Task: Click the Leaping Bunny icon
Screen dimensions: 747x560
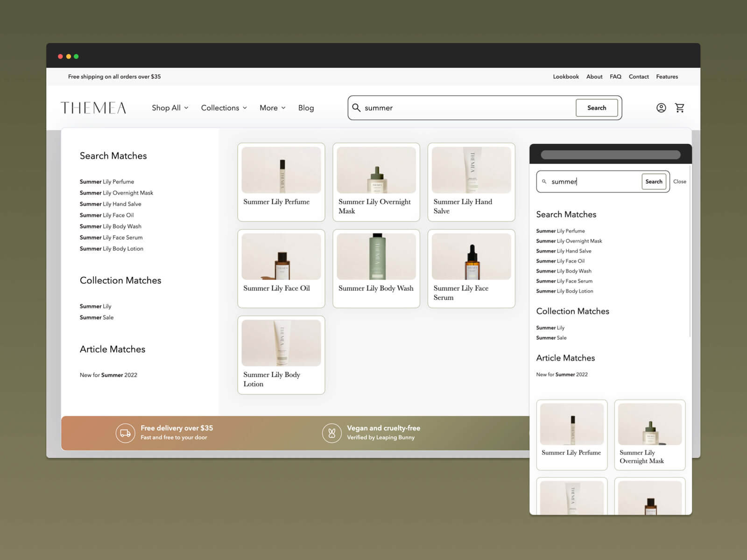Action: (x=331, y=433)
